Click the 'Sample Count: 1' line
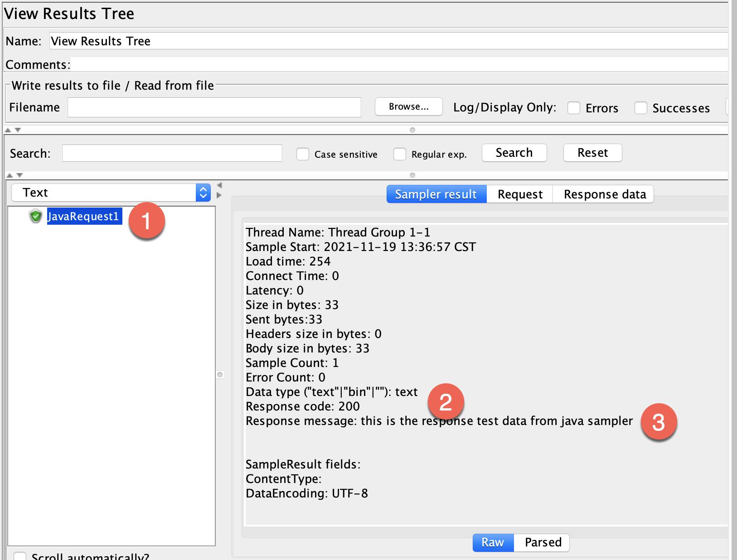The width and height of the screenshot is (737, 560). (x=292, y=363)
